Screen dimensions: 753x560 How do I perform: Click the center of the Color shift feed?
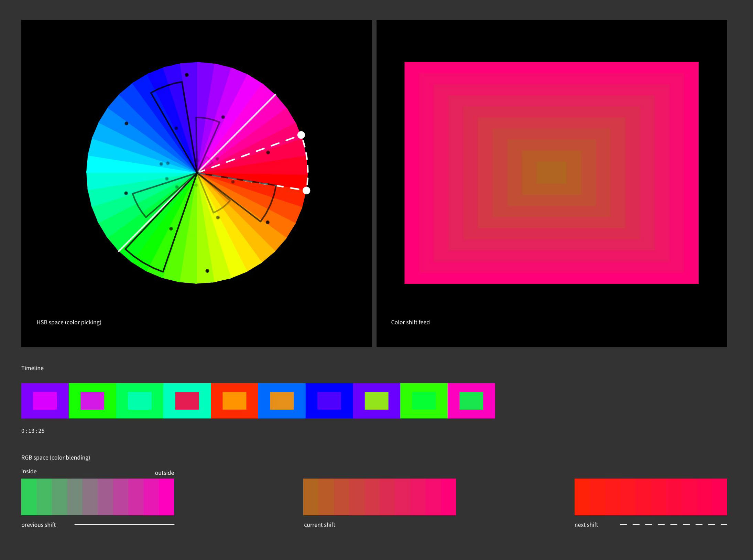552,173
